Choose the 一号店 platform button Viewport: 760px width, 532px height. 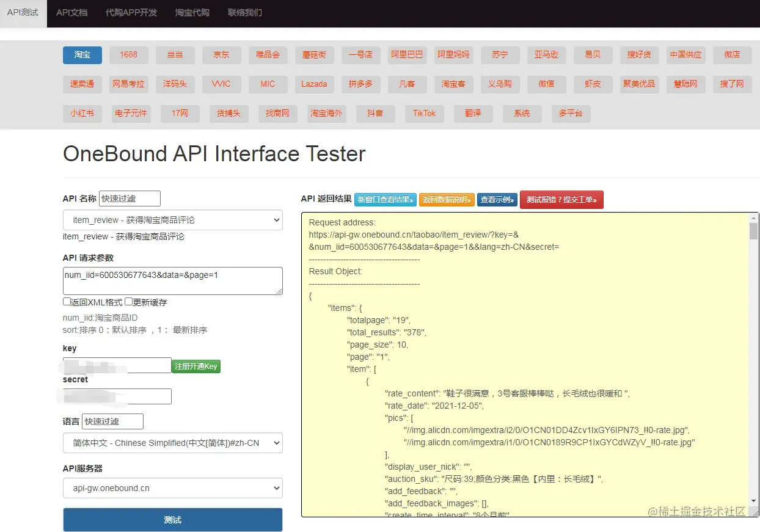[x=360, y=55]
